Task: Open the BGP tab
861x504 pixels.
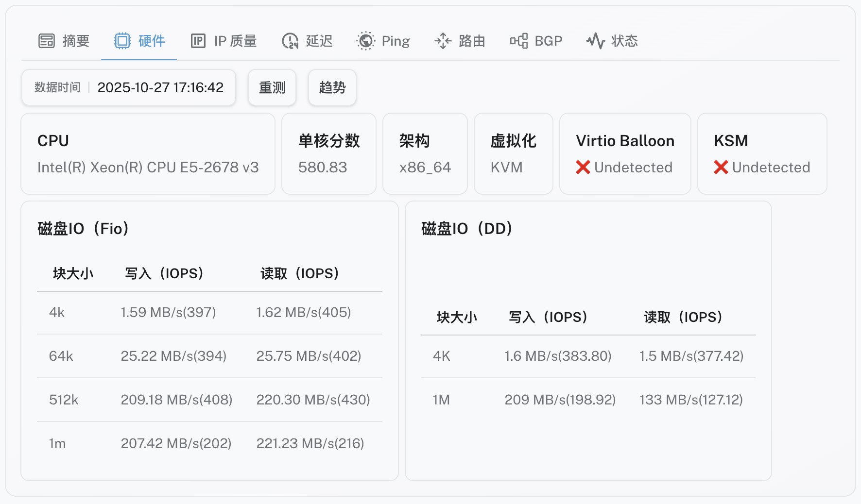Action: 537,41
